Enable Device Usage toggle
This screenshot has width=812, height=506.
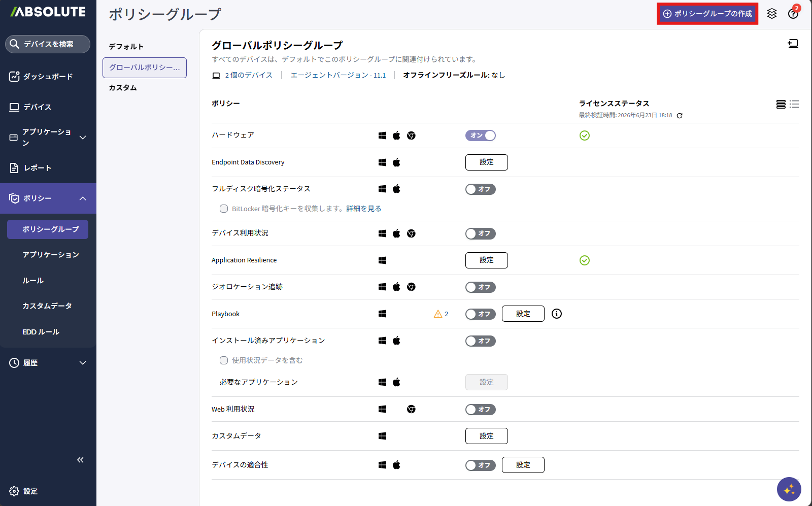pos(481,233)
